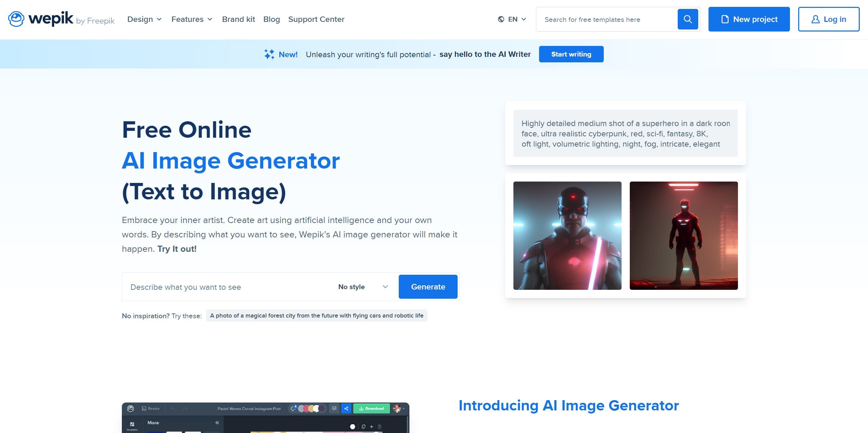Screen dimensions: 868x433
Task: Open the EN language selector
Action: 513,19
